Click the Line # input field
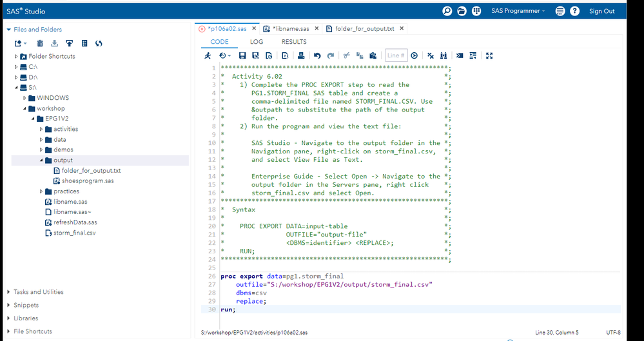Image resolution: width=644 pixels, height=341 pixels. [x=396, y=55]
